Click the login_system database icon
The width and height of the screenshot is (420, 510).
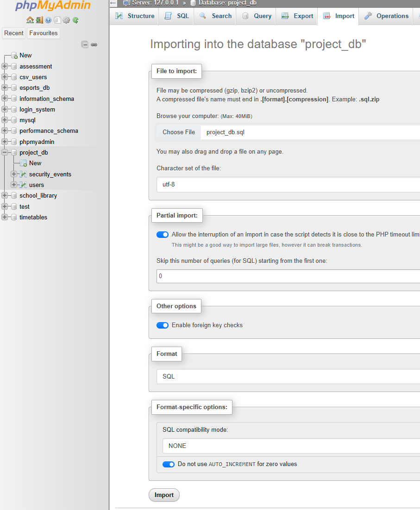point(14,109)
